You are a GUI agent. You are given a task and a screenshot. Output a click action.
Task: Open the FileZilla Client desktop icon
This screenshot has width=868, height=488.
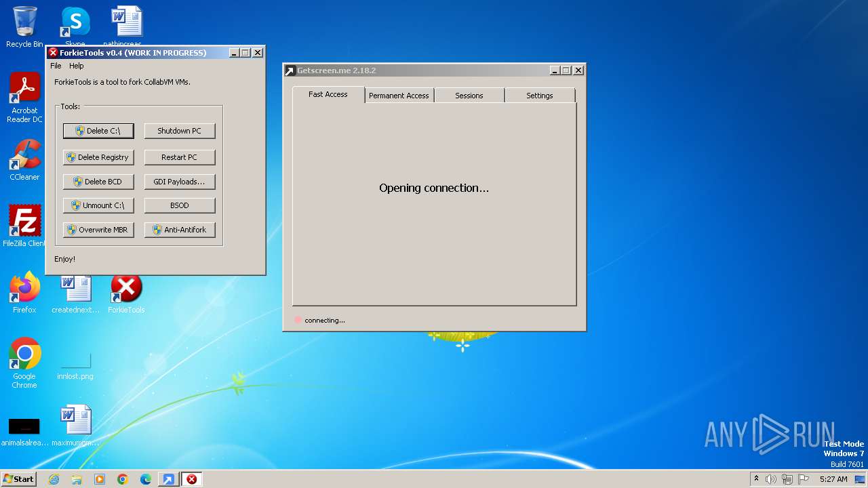(24, 226)
